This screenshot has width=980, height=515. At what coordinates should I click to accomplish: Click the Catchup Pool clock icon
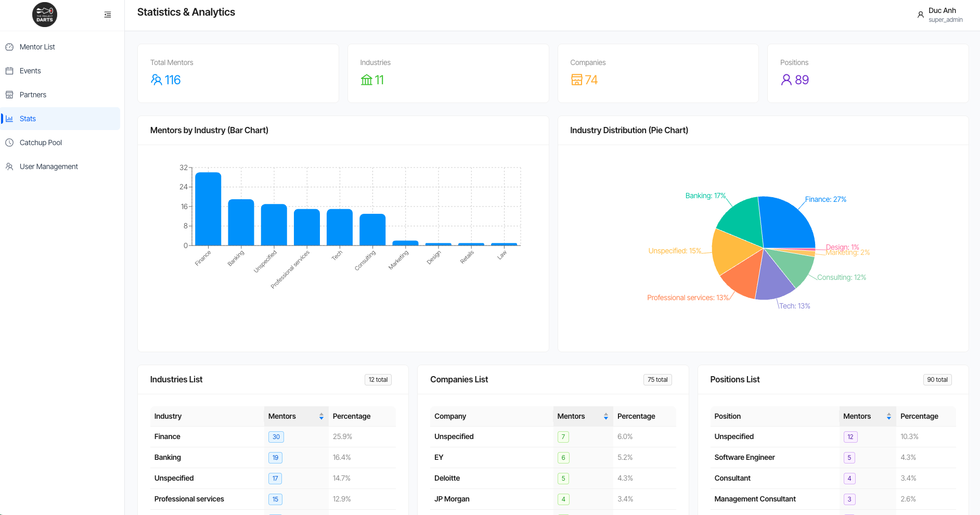(9, 143)
